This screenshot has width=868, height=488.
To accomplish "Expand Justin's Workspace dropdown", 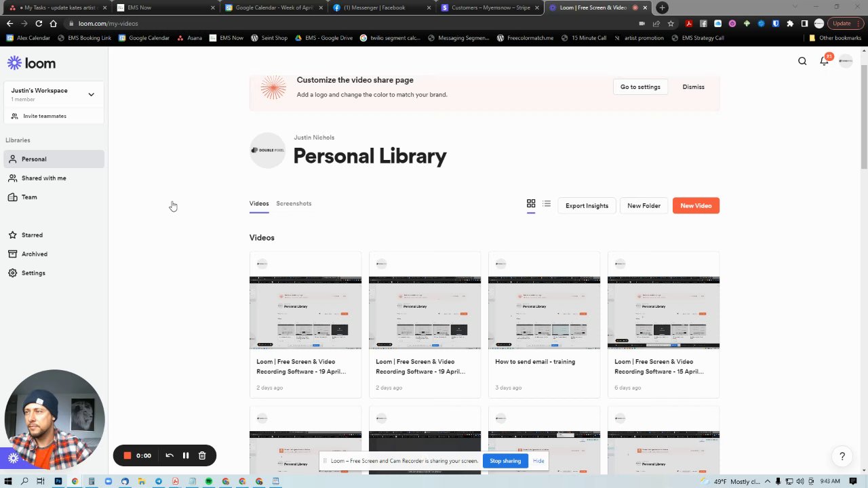I will (91, 94).
